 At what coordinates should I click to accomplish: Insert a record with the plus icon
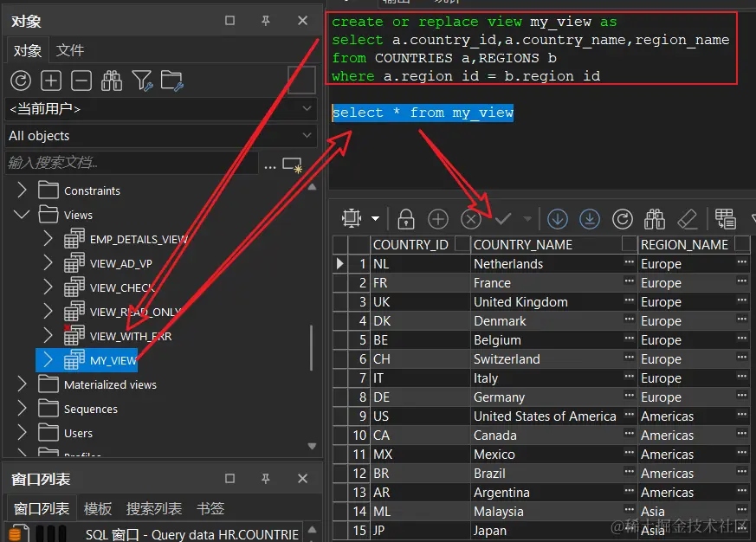pos(438,219)
